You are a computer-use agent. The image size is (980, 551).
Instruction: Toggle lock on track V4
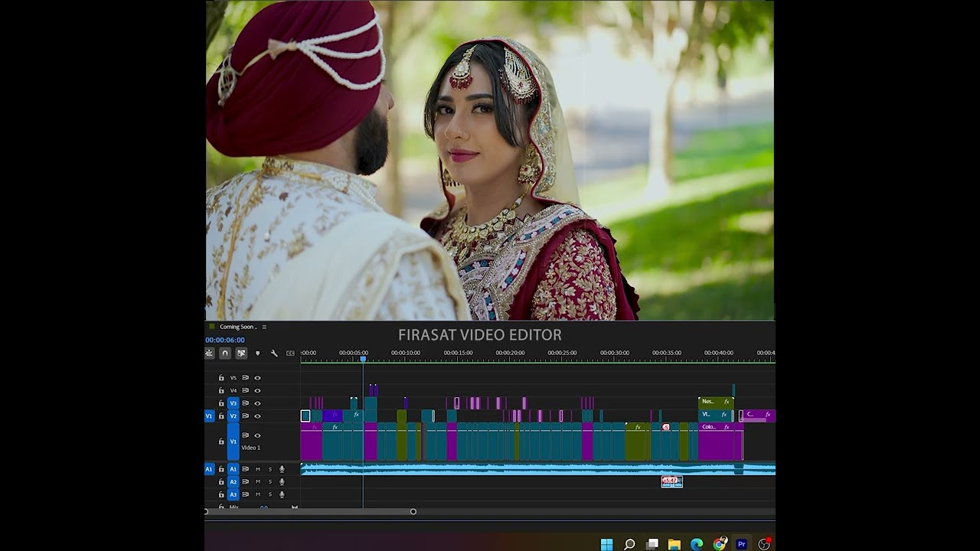221,390
